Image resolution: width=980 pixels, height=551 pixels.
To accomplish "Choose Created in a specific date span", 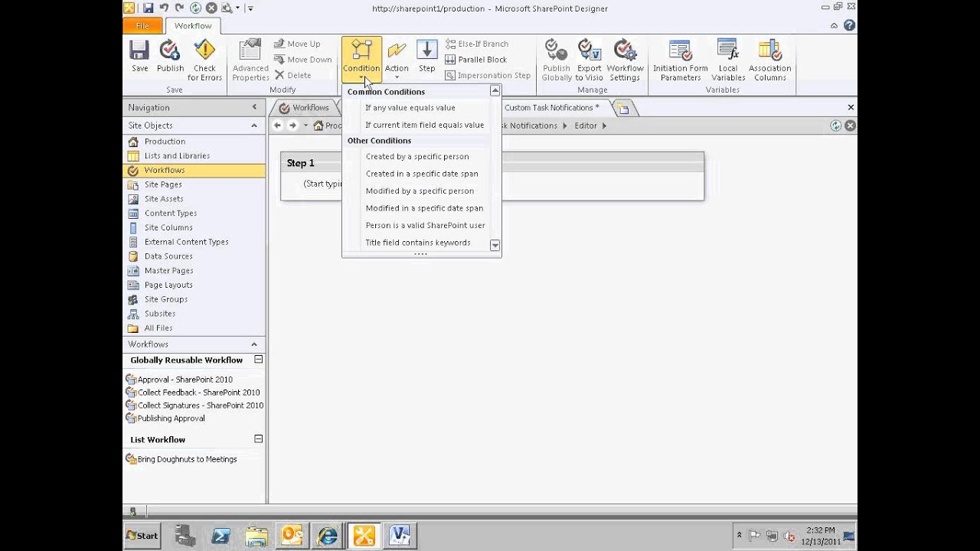I will pos(421,174).
